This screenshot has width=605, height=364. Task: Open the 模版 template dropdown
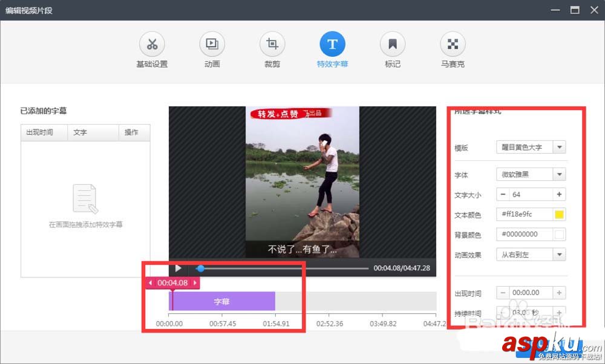click(559, 147)
